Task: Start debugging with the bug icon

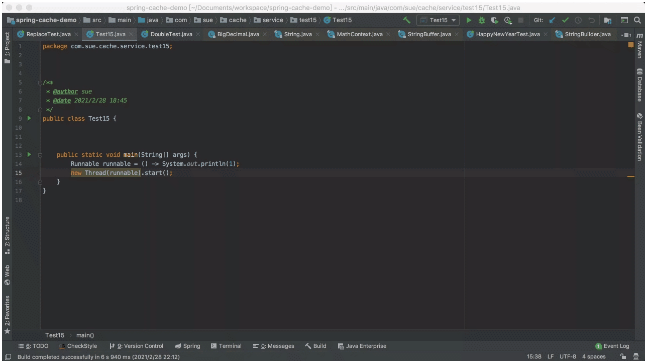Action: click(x=482, y=20)
